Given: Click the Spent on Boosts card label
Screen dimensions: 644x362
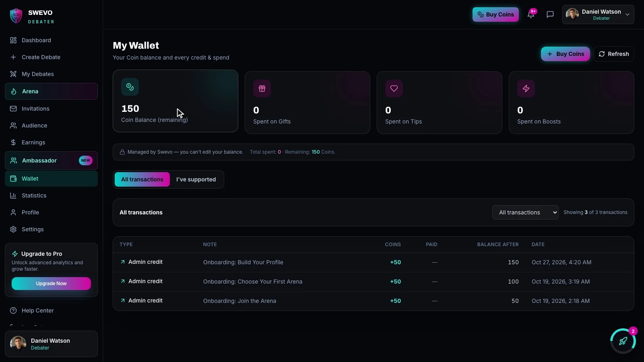Looking at the screenshot, I should 539,121.
